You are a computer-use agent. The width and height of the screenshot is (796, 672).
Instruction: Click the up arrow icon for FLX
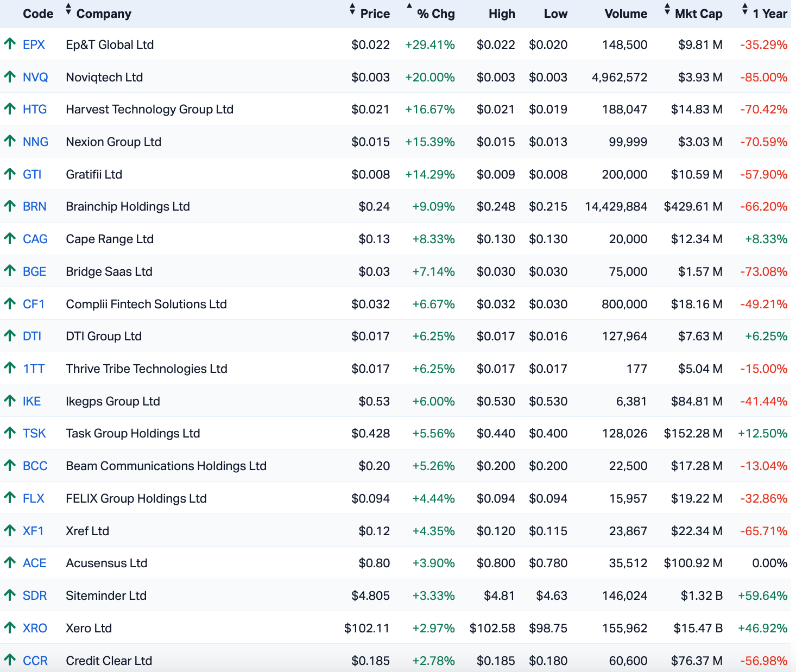10,498
